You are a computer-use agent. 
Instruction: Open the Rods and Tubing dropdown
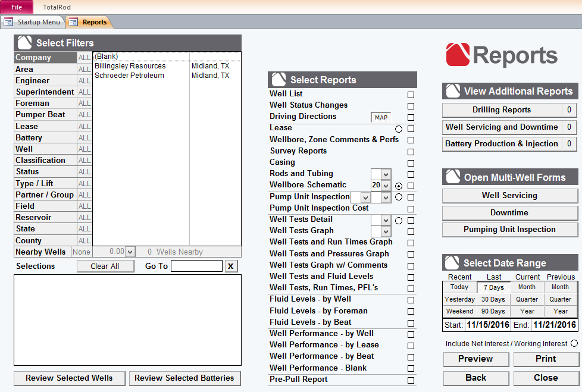386,174
